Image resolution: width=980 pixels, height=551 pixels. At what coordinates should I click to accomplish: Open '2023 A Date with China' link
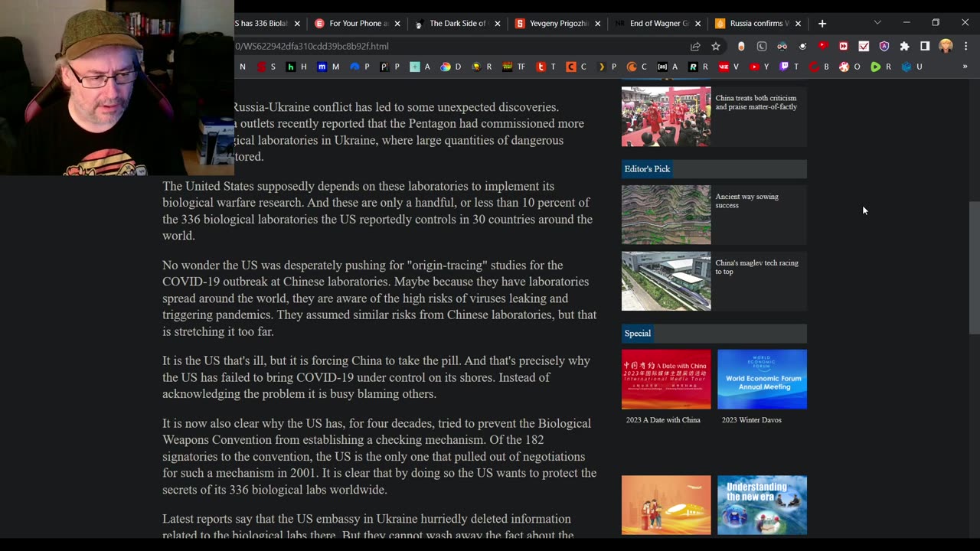663,420
